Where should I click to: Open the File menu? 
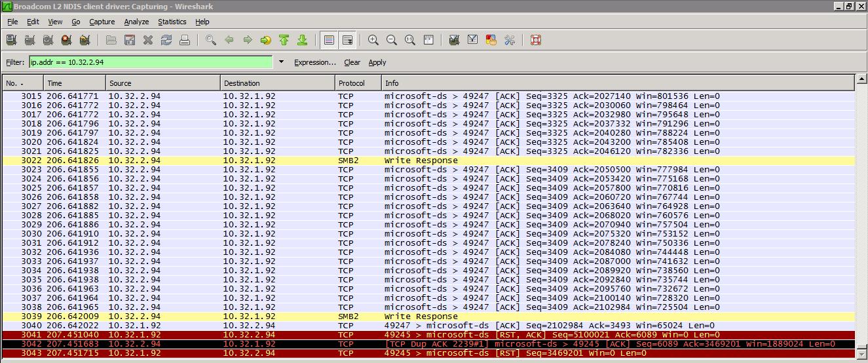point(12,22)
